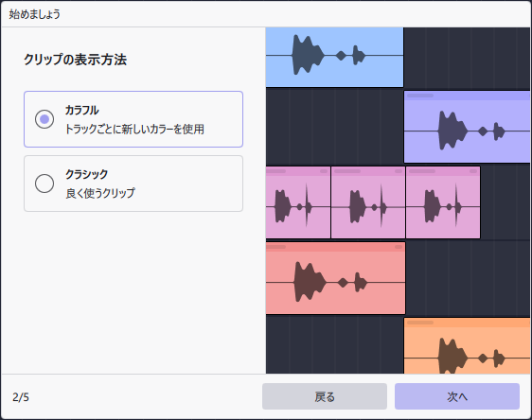
Task: Click the クリップの表示方法 heading
Action: [75, 60]
